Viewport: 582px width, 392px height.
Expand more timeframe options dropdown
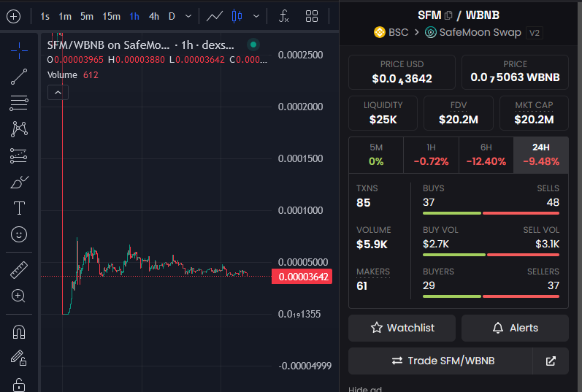coord(188,16)
